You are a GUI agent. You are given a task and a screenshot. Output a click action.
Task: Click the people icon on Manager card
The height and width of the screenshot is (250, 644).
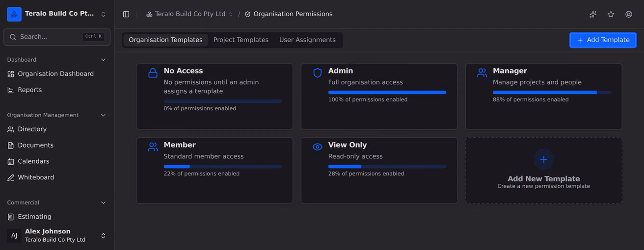482,73
